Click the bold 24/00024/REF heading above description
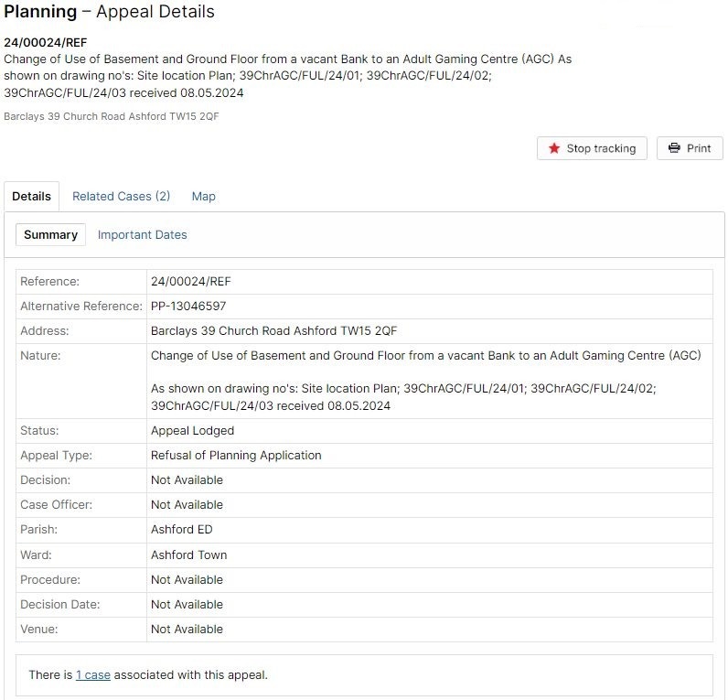This screenshot has height=700, width=728. (45, 42)
